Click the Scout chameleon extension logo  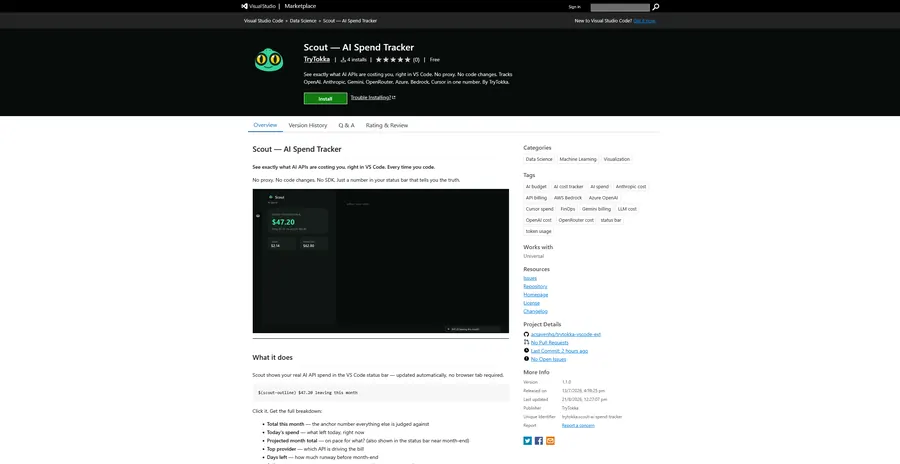click(269, 60)
